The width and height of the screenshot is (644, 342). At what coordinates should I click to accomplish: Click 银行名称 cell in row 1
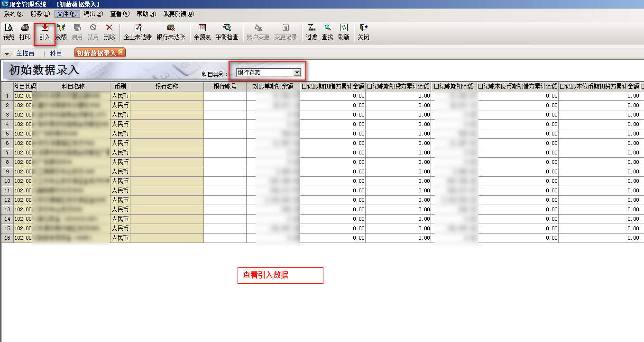(x=167, y=96)
